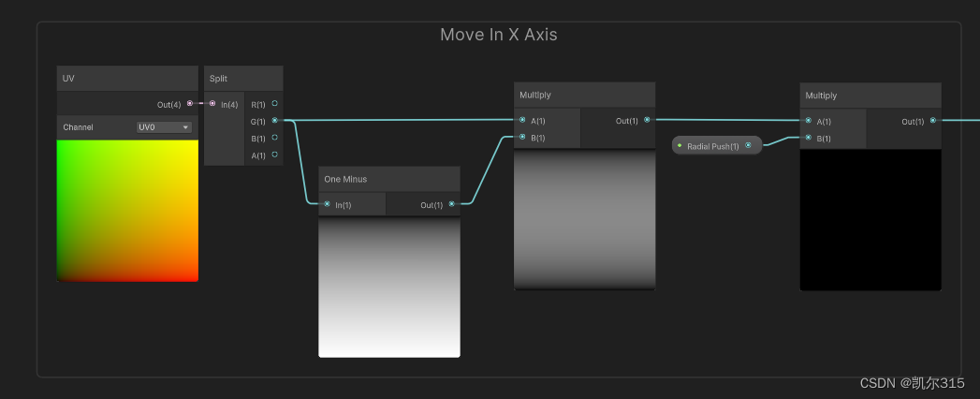Click the Split node R(1) output port
Viewport: 980px width, 399px height.
pos(274,103)
